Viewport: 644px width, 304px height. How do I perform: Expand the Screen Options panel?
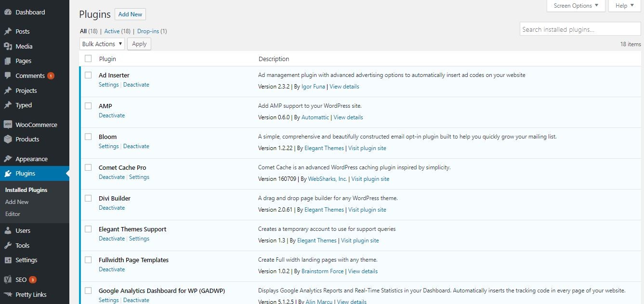576,6
